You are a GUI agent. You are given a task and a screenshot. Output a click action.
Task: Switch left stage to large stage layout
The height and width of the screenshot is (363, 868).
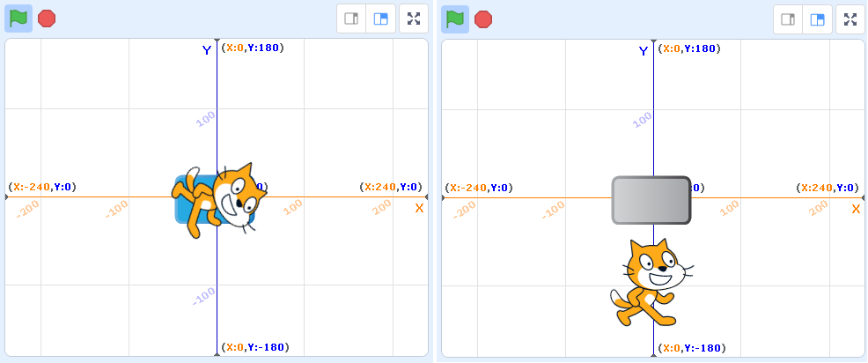(381, 19)
